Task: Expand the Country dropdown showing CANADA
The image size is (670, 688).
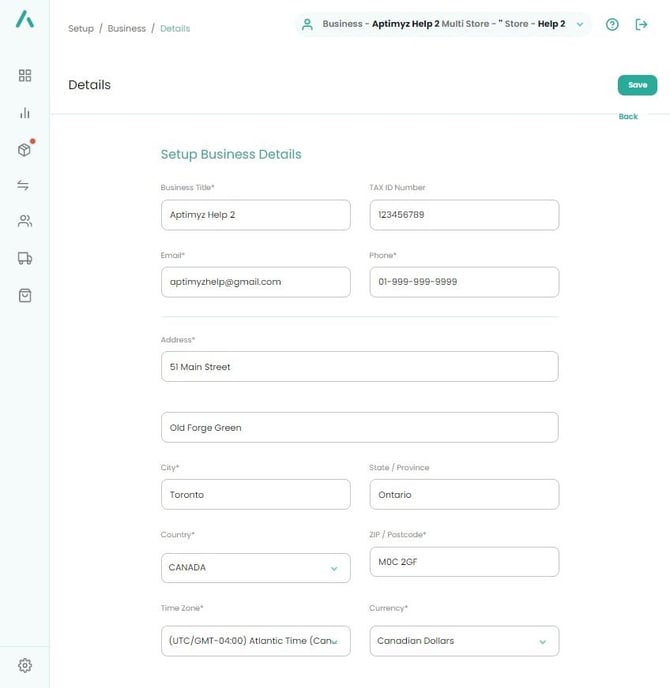Action: coord(255,568)
